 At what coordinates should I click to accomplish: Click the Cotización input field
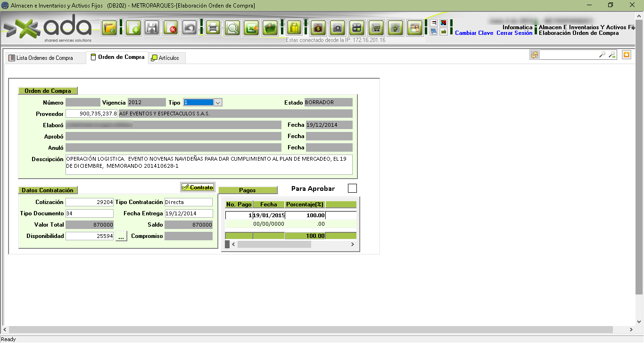point(90,202)
